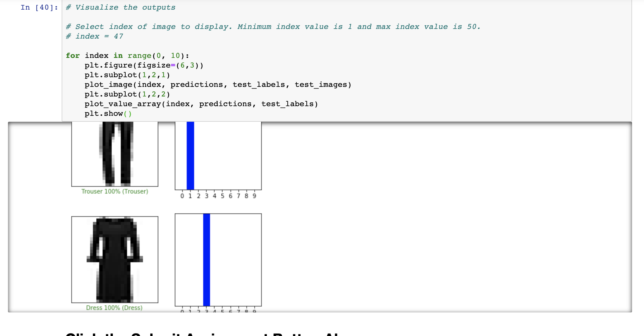Click the plot_image function call line
The image size is (644, 336).
218,85
